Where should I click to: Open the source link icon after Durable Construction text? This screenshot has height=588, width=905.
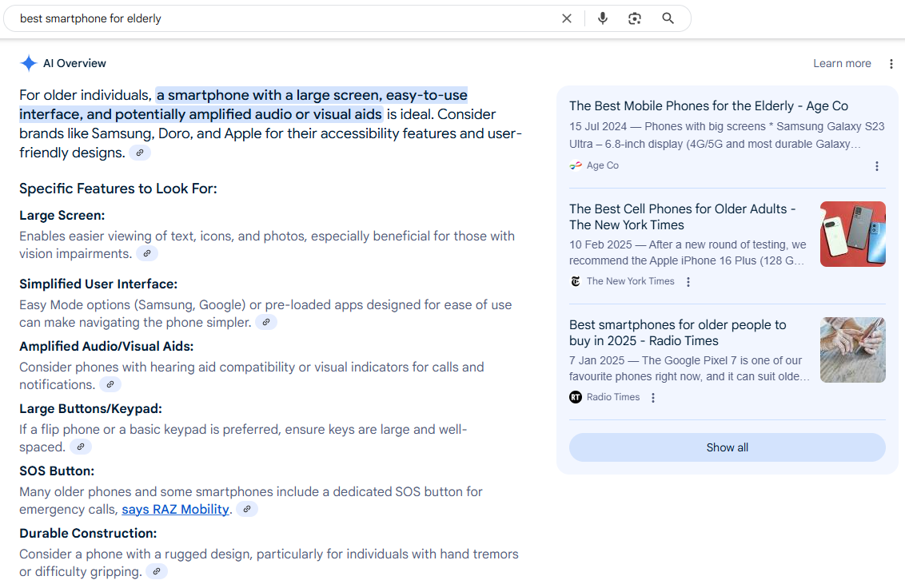pyautogui.click(x=157, y=572)
